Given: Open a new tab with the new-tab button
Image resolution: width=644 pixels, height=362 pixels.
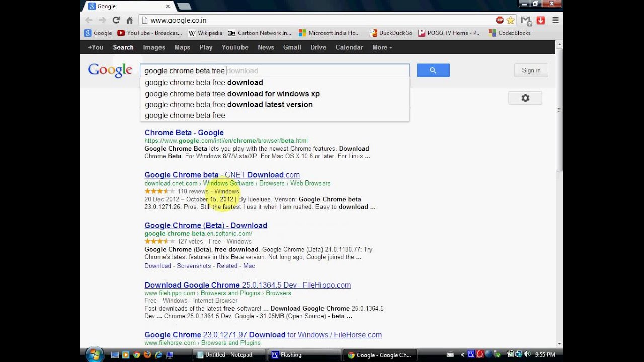Looking at the screenshot, I should pos(184,6).
